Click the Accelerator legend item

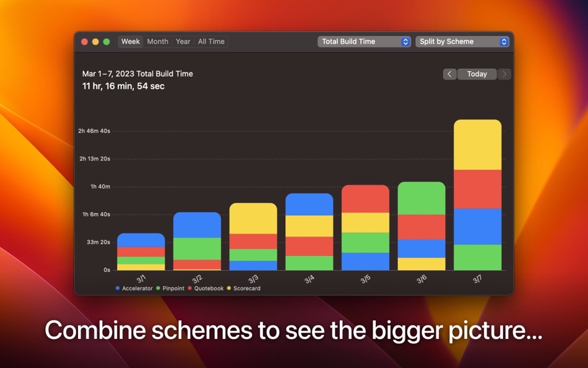pos(134,289)
